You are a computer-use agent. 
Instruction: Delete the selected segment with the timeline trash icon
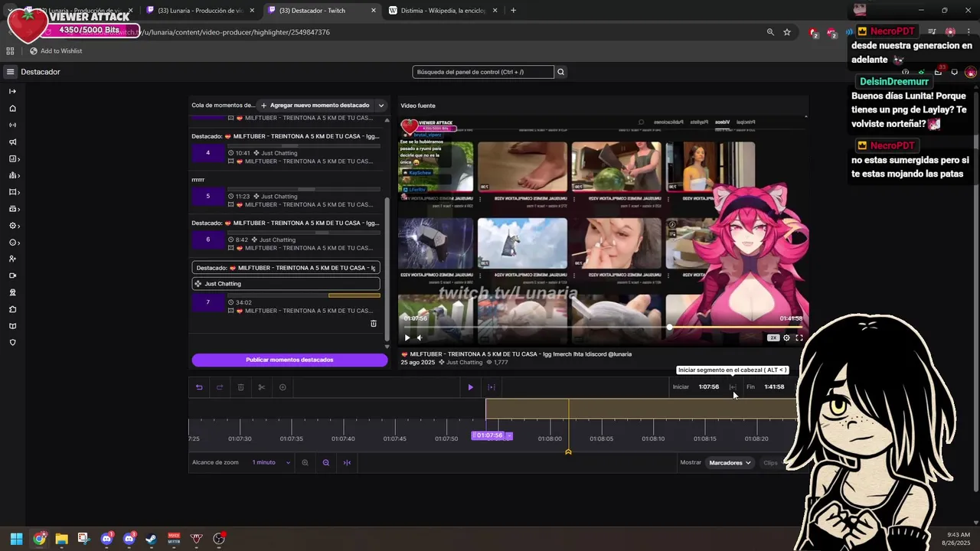click(x=240, y=387)
